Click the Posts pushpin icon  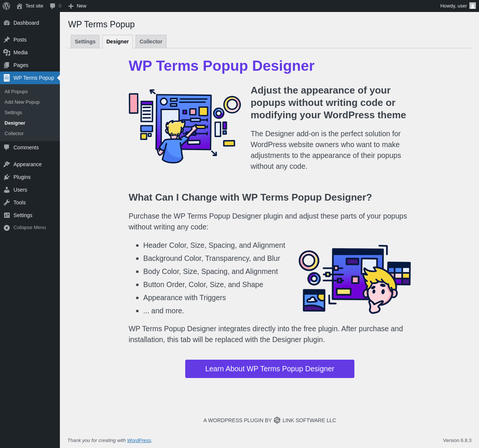click(7, 40)
